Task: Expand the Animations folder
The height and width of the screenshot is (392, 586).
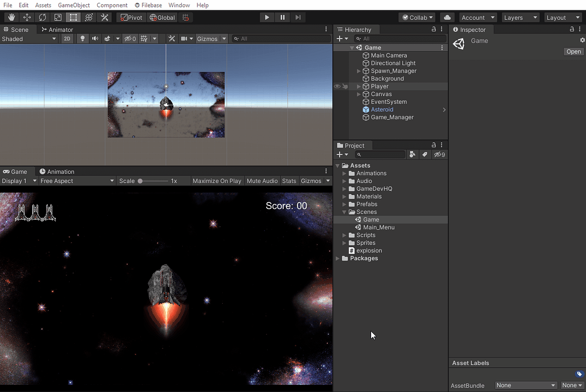Action: 344,173
